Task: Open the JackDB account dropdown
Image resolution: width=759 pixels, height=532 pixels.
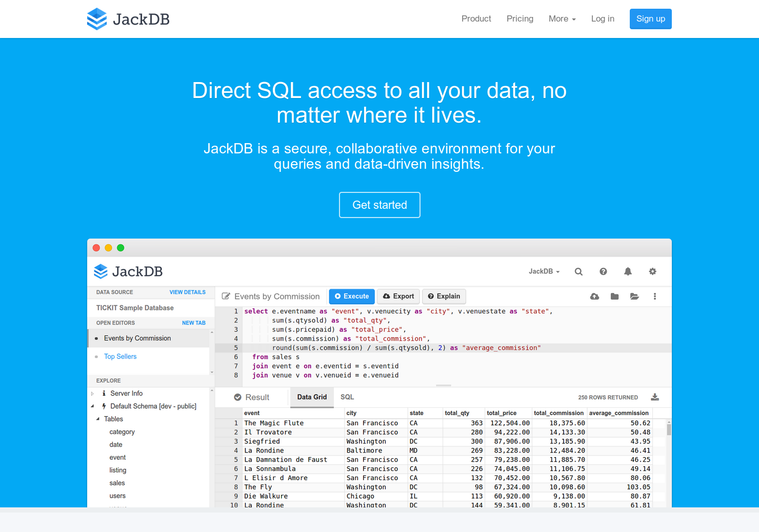Action: [x=544, y=271]
